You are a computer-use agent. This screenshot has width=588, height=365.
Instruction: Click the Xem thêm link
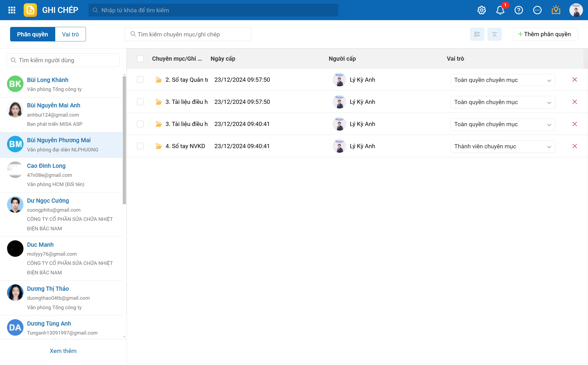[x=63, y=351]
